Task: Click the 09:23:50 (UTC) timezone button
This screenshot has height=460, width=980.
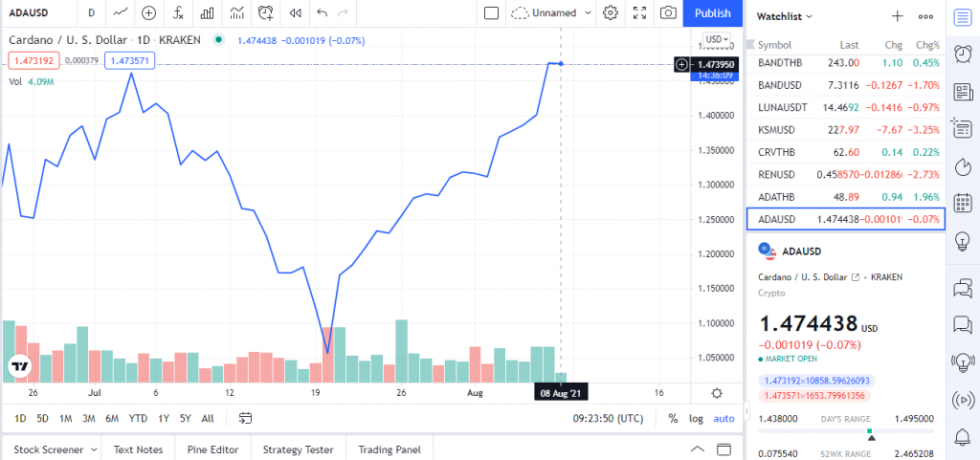Action: click(x=608, y=418)
